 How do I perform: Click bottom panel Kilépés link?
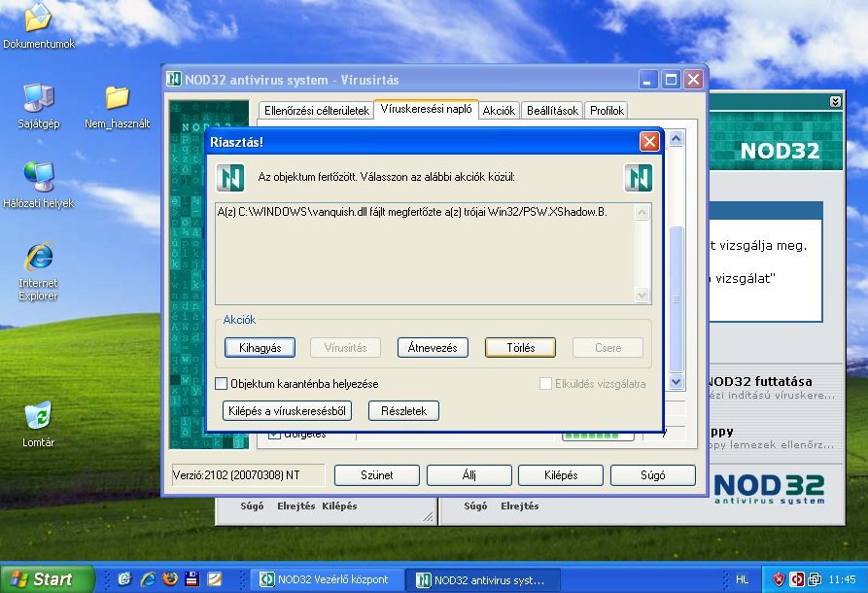pos(339,506)
